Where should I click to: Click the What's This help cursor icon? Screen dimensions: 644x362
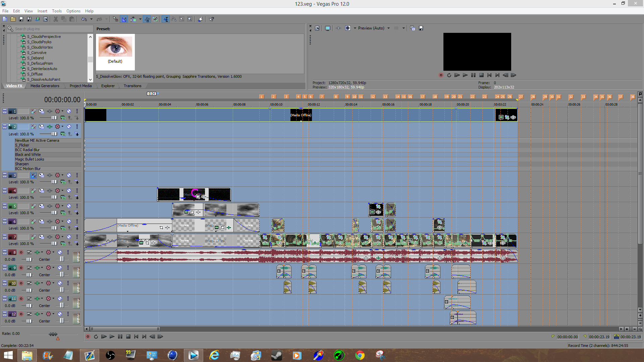click(211, 19)
